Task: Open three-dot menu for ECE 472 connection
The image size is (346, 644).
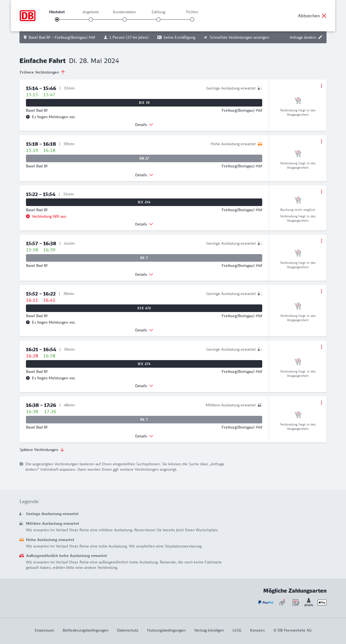Action: [321, 291]
